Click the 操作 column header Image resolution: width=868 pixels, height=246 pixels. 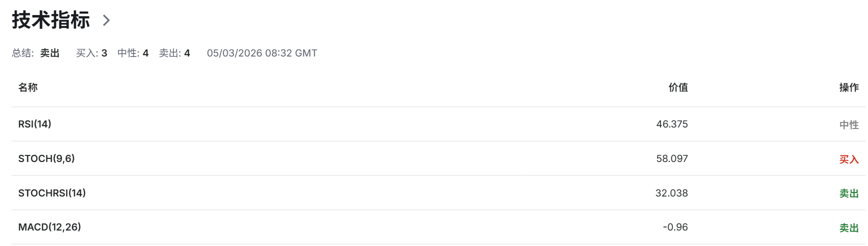(849, 87)
